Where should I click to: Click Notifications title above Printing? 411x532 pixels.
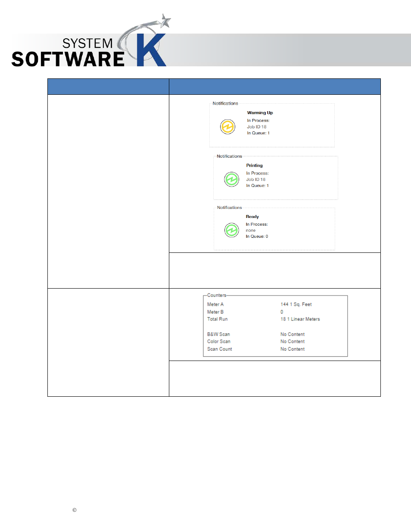[x=229, y=156]
